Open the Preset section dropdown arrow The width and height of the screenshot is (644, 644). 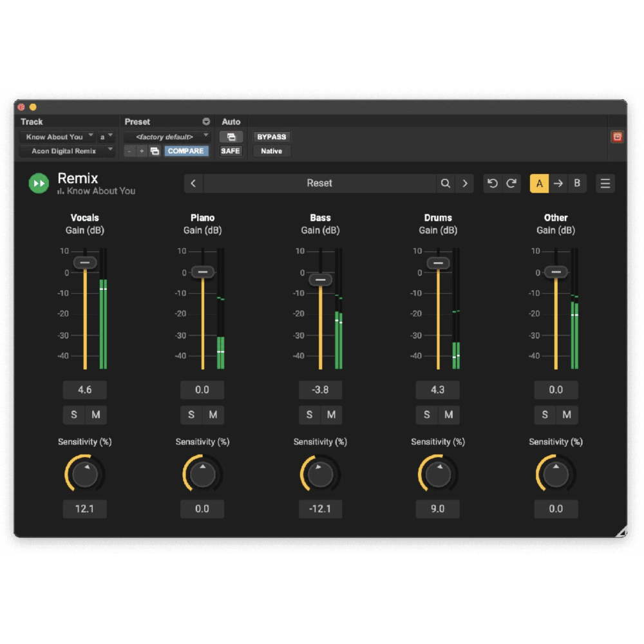tap(205, 121)
